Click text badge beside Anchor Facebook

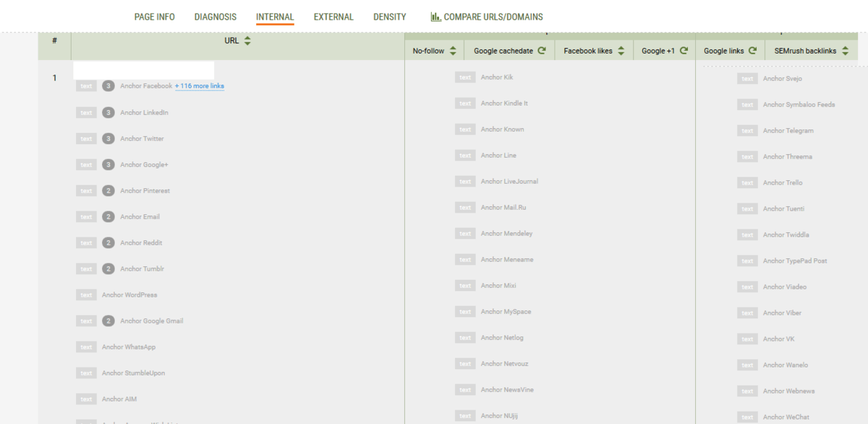[86, 86]
